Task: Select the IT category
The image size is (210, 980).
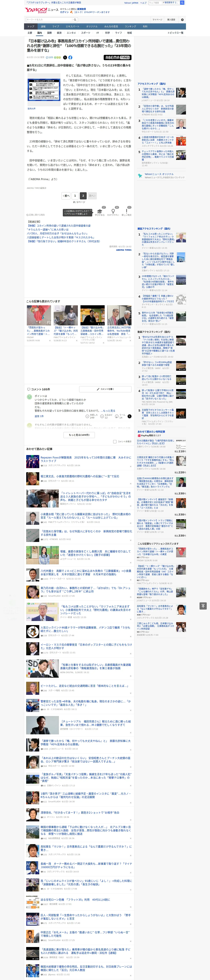Action: point(98,33)
